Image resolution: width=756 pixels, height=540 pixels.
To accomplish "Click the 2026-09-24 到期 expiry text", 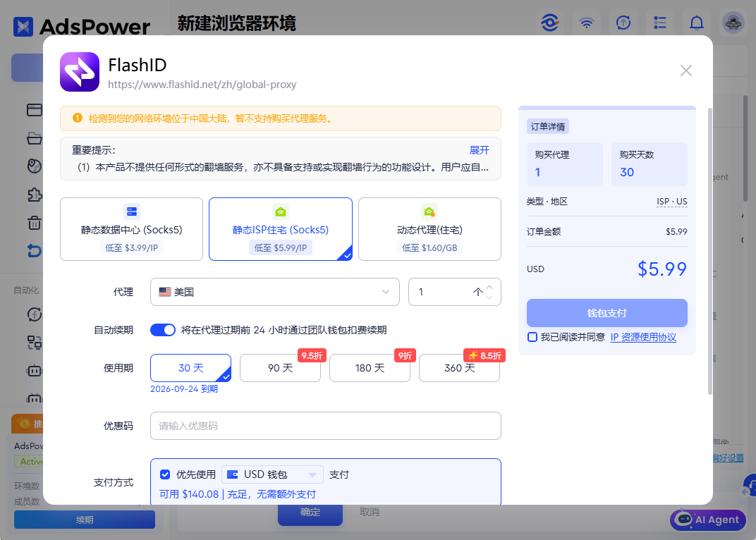I will 184,389.
